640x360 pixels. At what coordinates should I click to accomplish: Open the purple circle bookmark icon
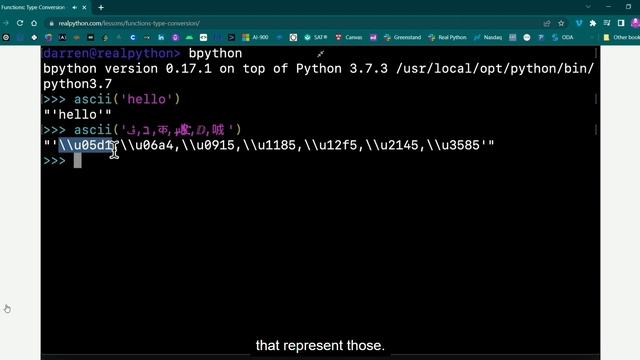175,37
